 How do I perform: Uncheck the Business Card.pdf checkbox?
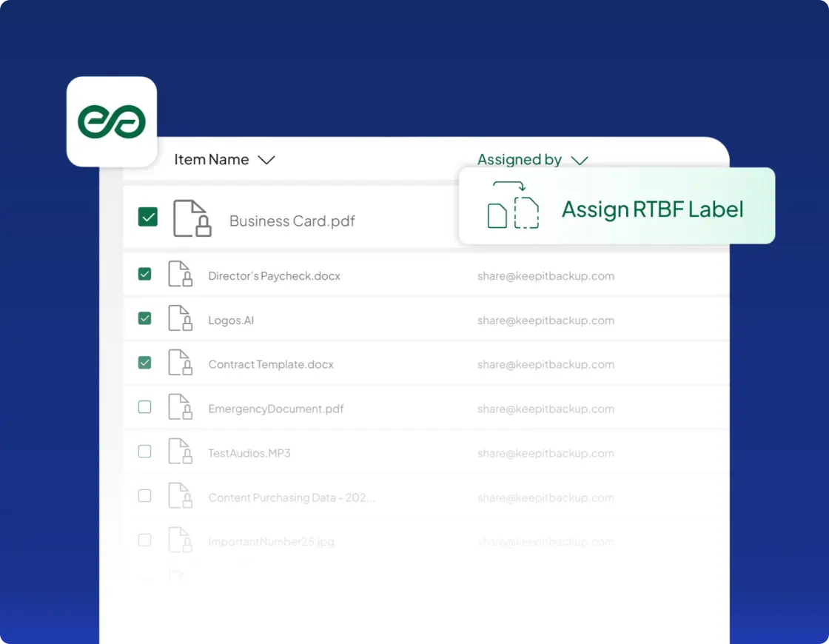[x=148, y=217]
